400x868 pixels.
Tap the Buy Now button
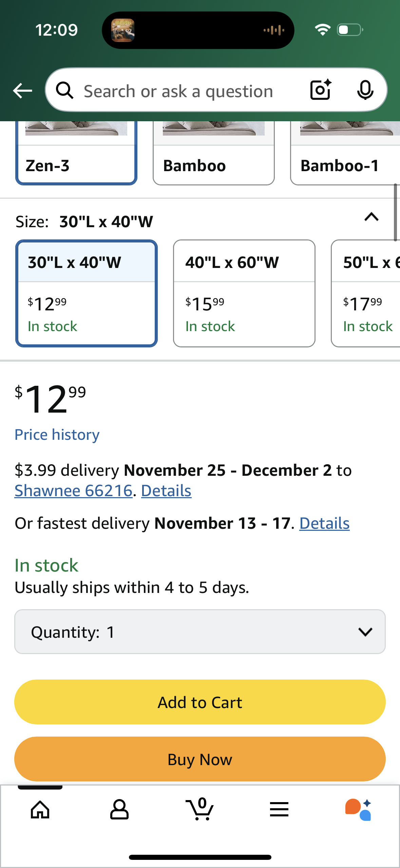click(x=200, y=759)
